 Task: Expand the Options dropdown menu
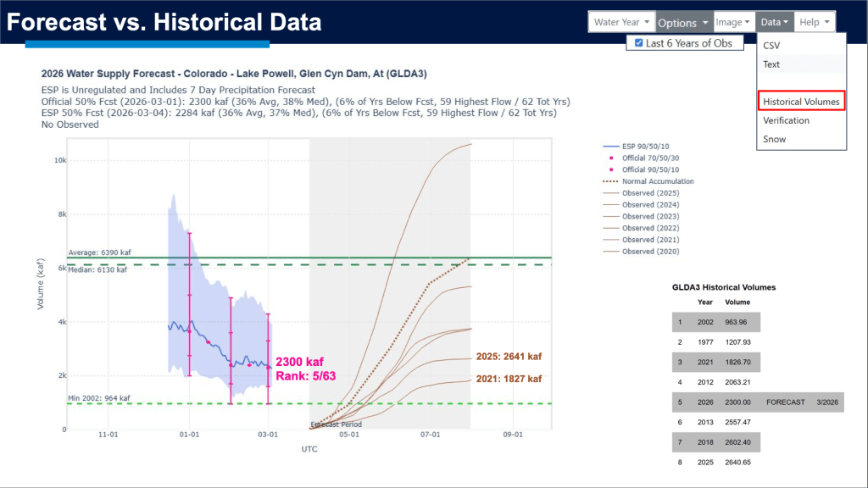coord(682,23)
